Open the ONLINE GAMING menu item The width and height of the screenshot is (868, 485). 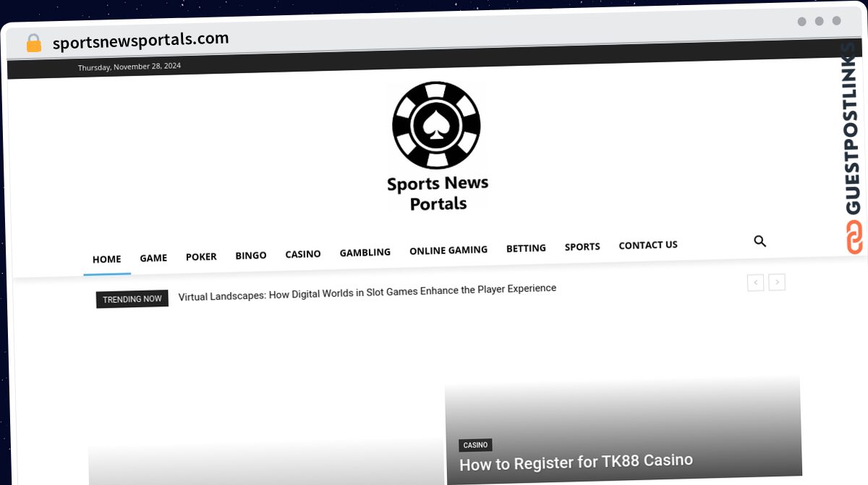(x=448, y=250)
